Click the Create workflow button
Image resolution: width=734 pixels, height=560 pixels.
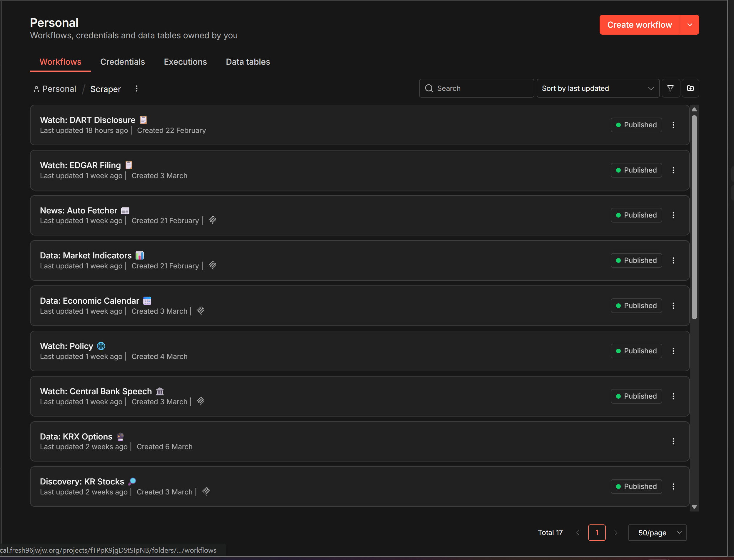pyautogui.click(x=639, y=25)
